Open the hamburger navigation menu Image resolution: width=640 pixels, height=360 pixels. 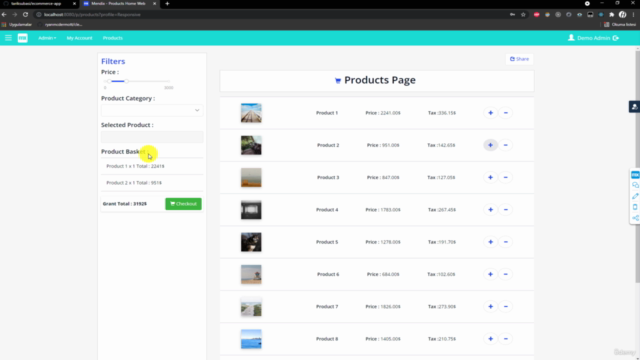point(8,38)
